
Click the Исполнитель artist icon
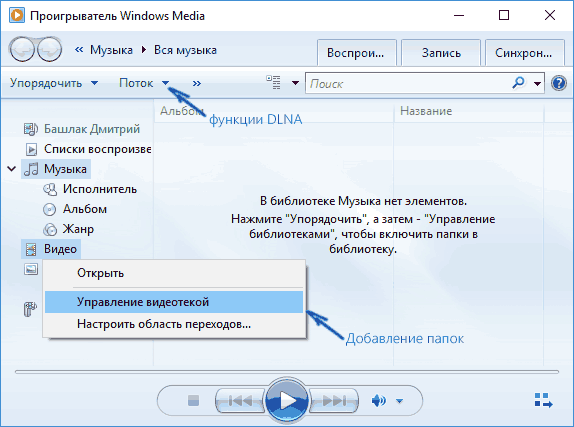50,189
